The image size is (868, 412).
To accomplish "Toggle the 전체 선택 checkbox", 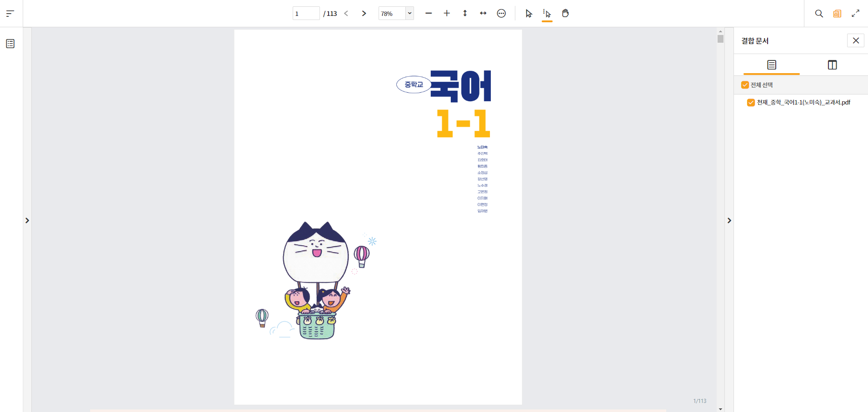I will pyautogui.click(x=745, y=85).
